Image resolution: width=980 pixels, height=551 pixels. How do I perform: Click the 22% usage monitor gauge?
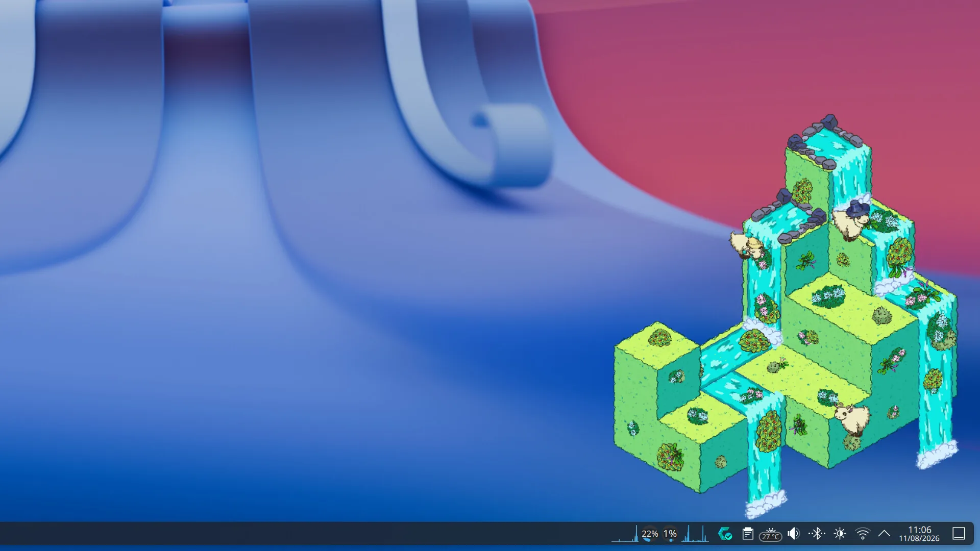(650, 534)
